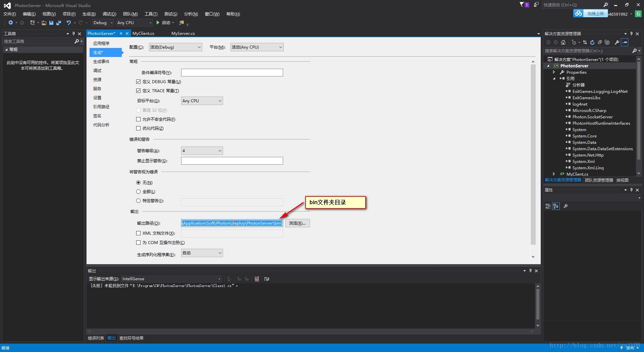
Task: Click the suppress warnings input field
Action: pos(232,161)
